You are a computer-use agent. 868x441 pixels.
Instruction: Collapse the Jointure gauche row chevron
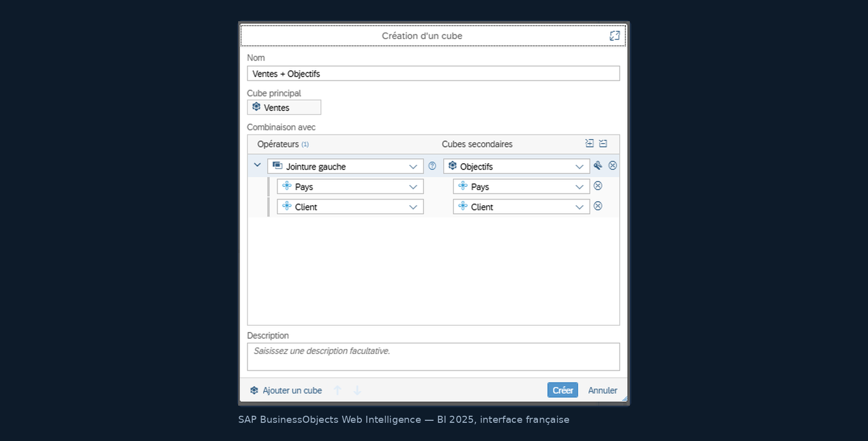(x=257, y=165)
